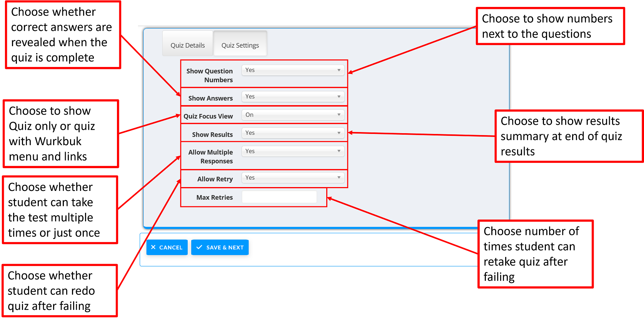This screenshot has height=321, width=644.
Task: Open the Show Question Numbers dropdown
Action: 293,70
